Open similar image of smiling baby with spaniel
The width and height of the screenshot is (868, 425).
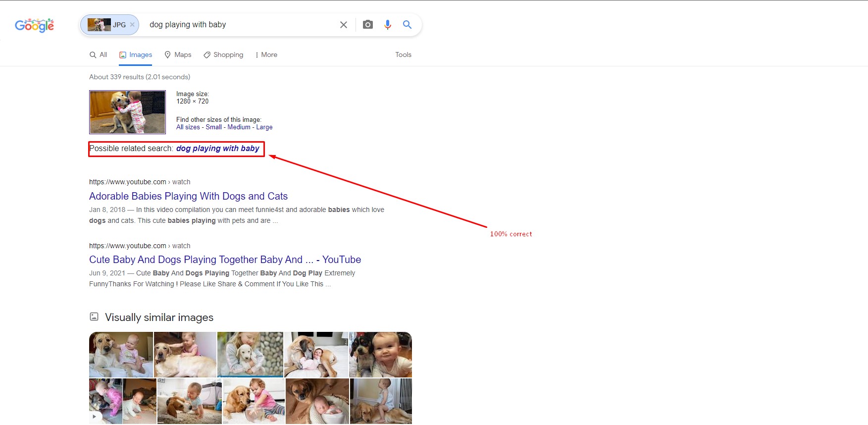[x=380, y=355]
